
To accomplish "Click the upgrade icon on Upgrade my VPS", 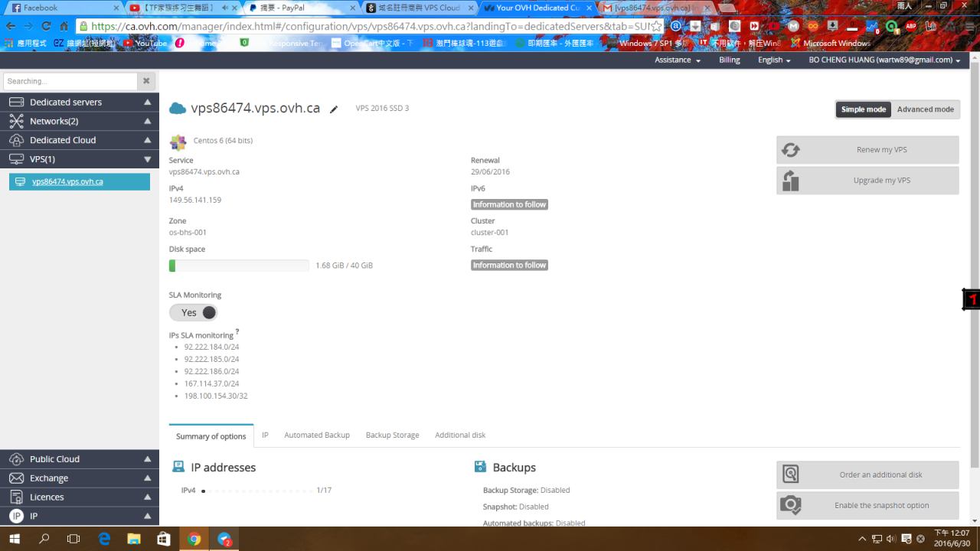I will (791, 181).
